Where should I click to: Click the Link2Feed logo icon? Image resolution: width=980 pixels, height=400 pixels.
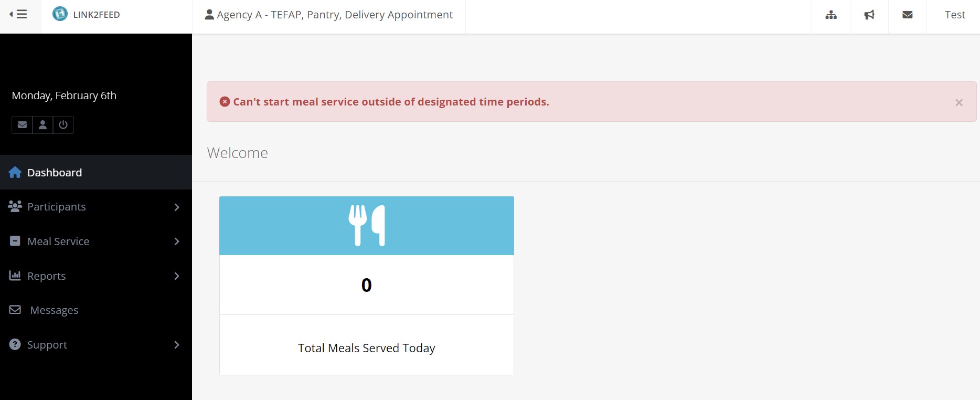point(60,14)
